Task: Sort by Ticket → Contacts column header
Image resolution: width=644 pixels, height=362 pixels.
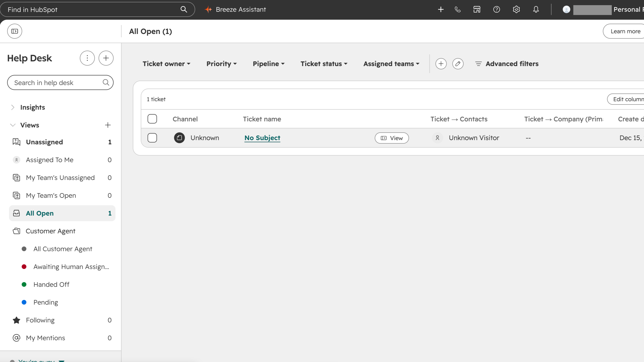Action: [459, 119]
